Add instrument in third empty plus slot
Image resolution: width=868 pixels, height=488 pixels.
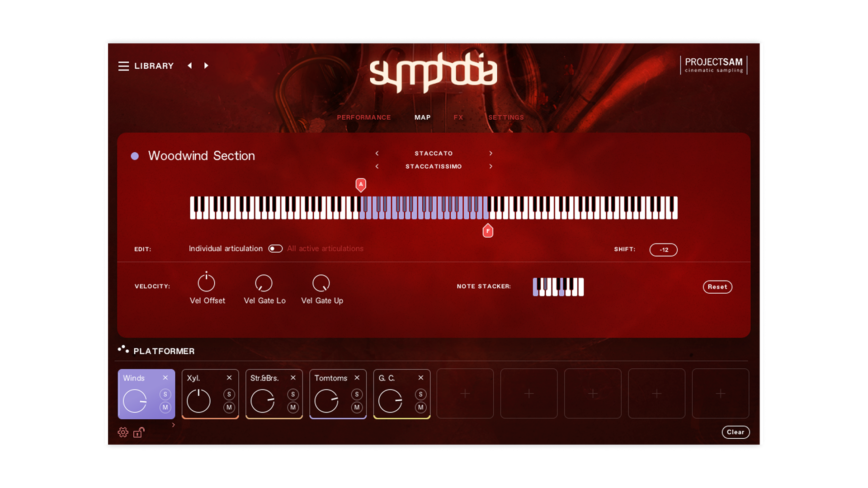point(593,394)
